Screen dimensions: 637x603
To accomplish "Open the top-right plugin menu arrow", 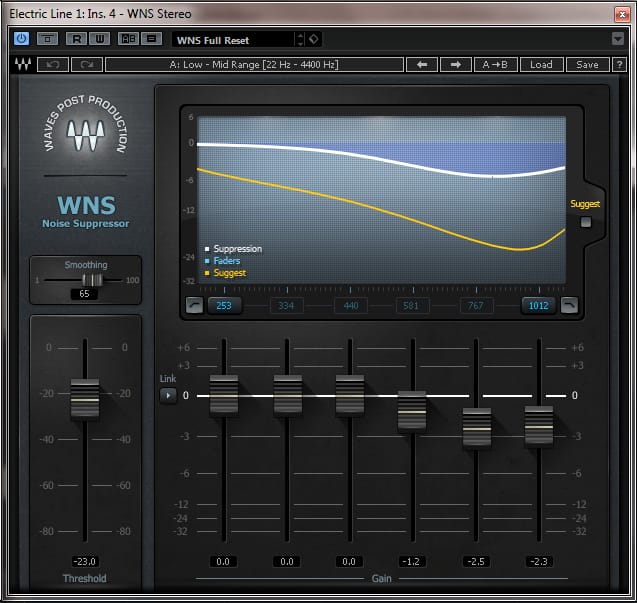I will pos(618,39).
